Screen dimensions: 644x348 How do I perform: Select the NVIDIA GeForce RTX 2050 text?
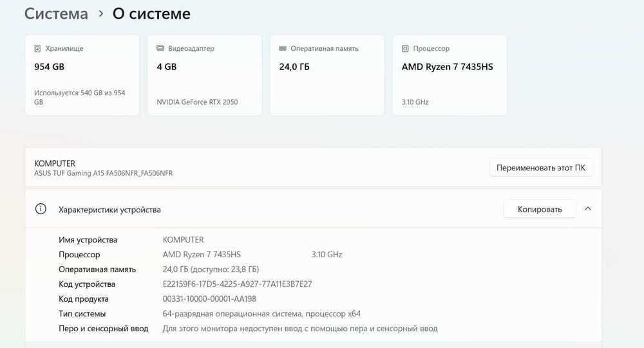(197, 102)
